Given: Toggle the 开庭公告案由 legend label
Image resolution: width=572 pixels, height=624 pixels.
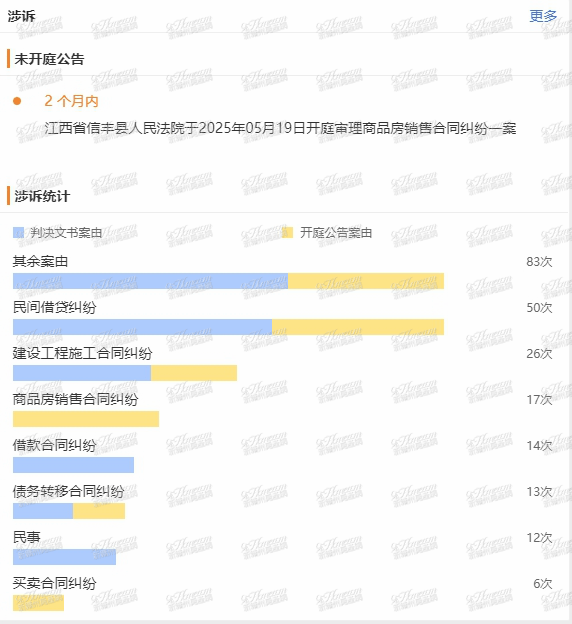Looking at the screenshot, I should coord(336,232).
